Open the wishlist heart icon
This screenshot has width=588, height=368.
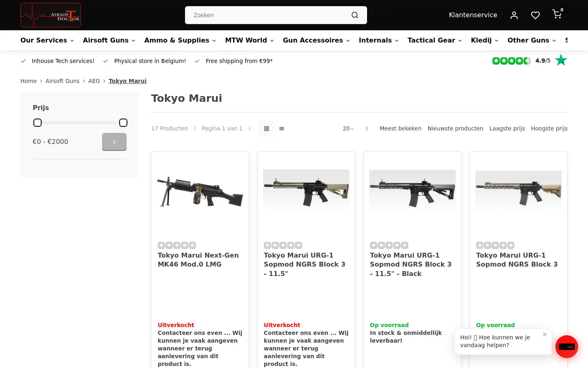tap(535, 15)
